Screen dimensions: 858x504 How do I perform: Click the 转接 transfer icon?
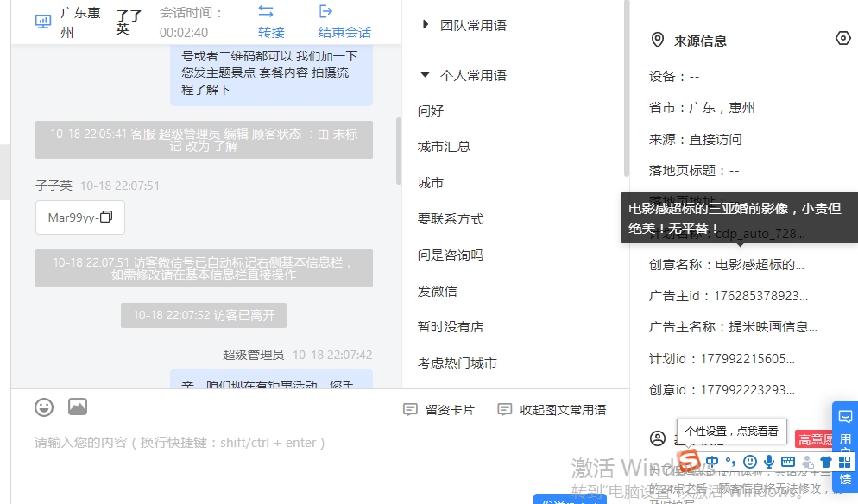tap(266, 11)
